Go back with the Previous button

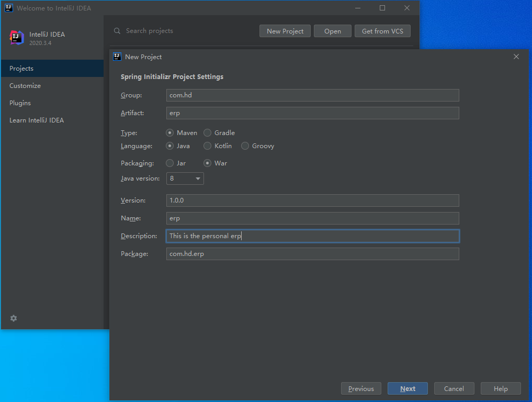pyautogui.click(x=361, y=388)
